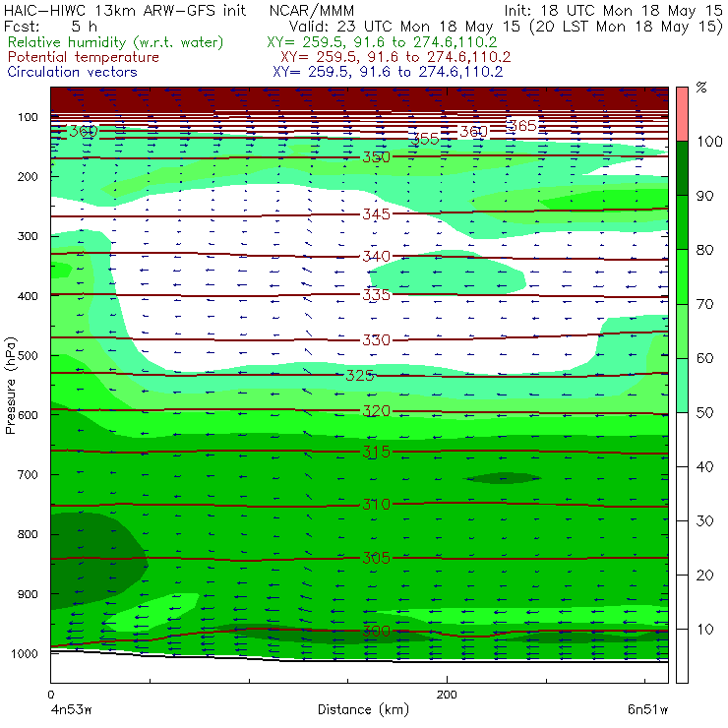Viewport: 728px width, 728px height.
Task: Click the darkest green colorbar segment for 90 to 100
Action: click(x=682, y=168)
